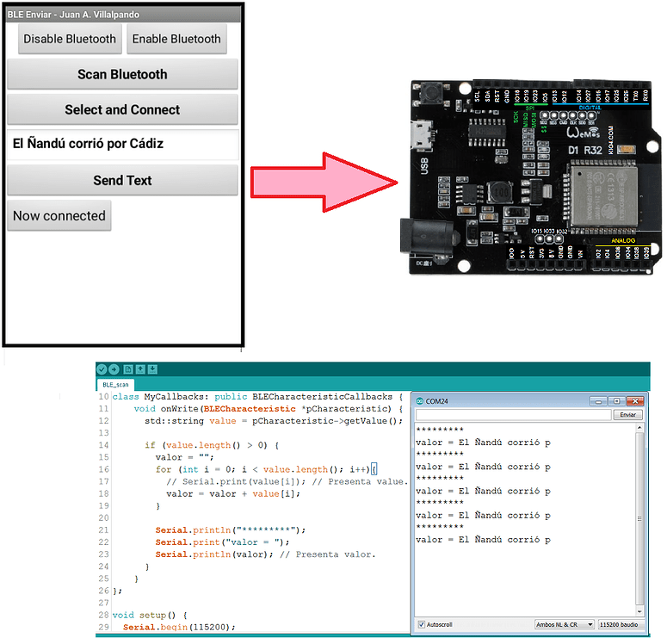This screenshot has width=667, height=644.
Task: Click the COM24 window title icon
Action: [420, 401]
